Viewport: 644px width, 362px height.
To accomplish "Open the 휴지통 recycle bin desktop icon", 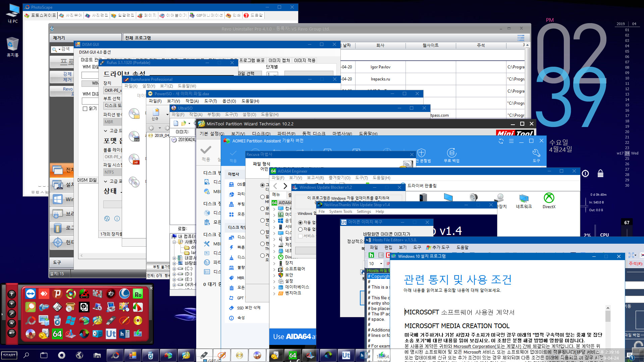I will (12, 47).
